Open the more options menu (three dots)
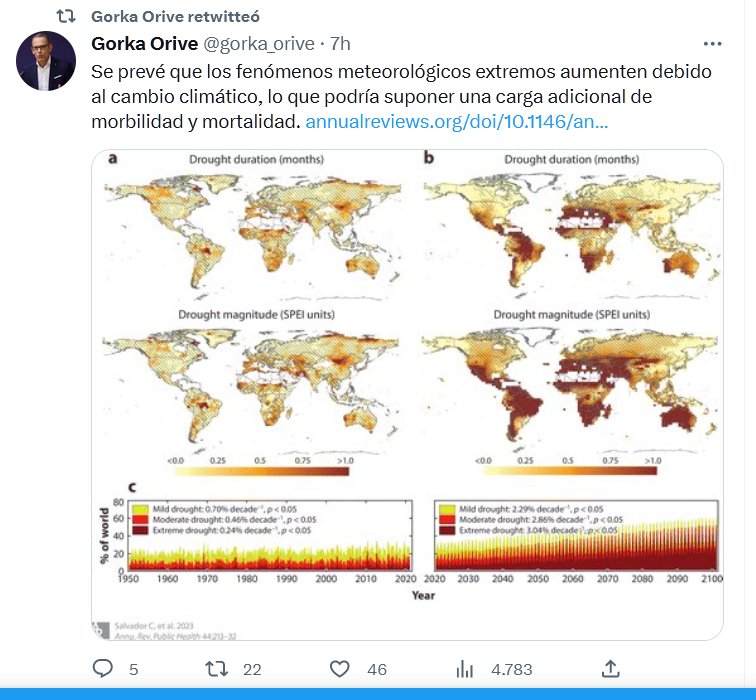The image size is (756, 700). [712, 44]
